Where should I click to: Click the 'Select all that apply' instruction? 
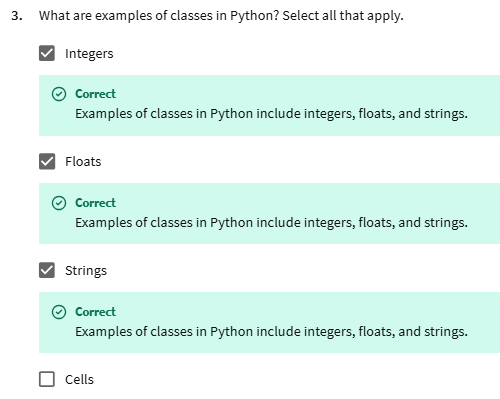(x=343, y=16)
